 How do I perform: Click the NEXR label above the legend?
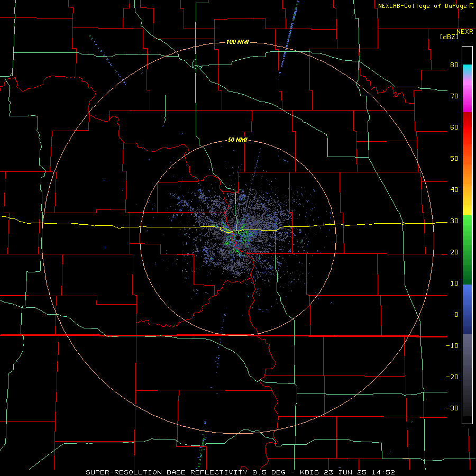[x=465, y=32]
